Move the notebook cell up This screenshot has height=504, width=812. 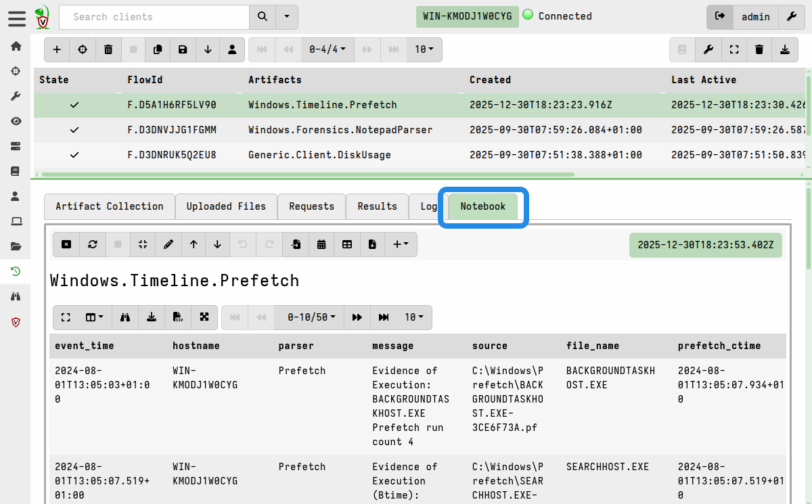193,244
